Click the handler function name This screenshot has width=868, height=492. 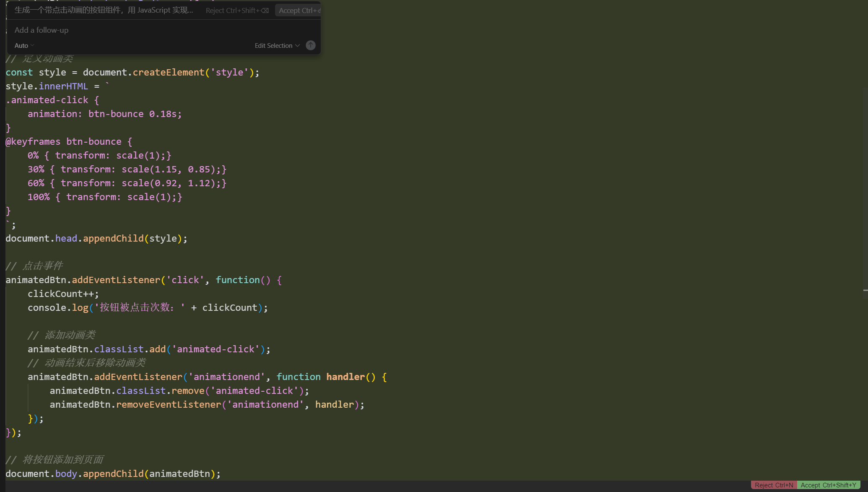(345, 377)
